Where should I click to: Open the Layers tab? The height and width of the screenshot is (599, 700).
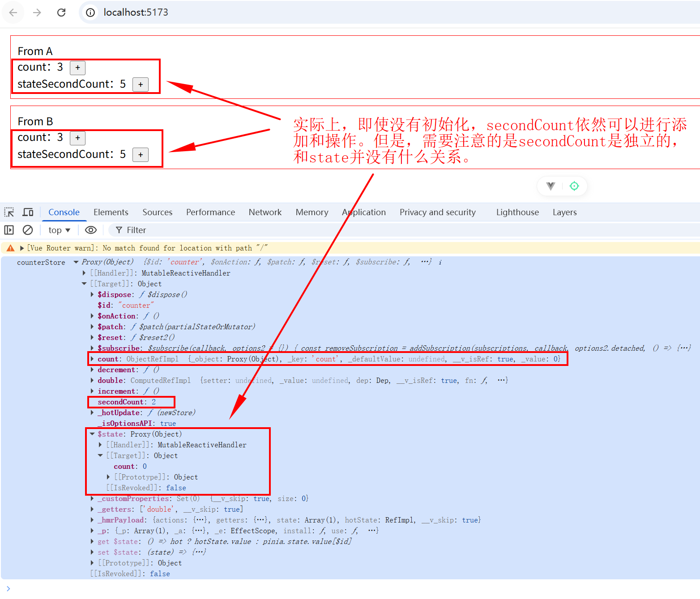pos(565,212)
